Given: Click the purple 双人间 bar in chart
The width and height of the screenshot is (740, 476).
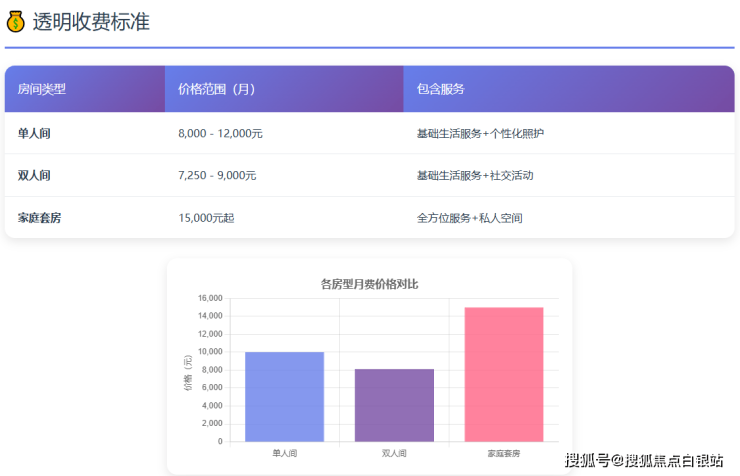Looking at the screenshot, I should click(x=394, y=405).
